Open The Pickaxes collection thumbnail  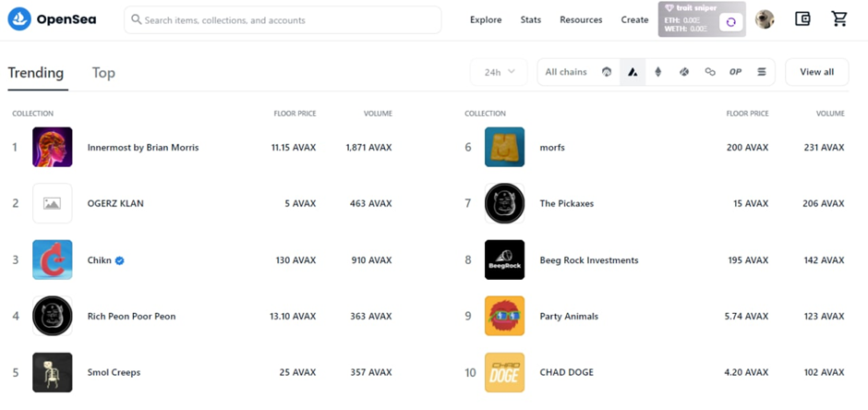point(504,203)
